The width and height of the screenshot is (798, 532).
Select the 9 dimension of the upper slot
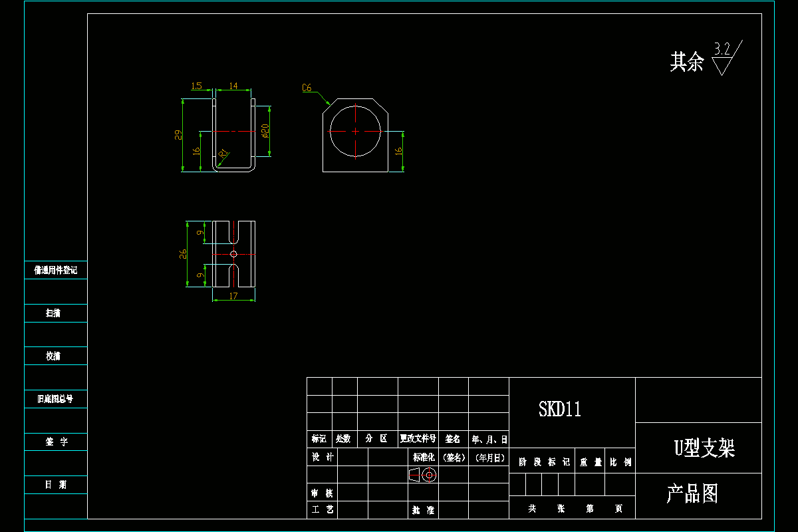pos(200,232)
